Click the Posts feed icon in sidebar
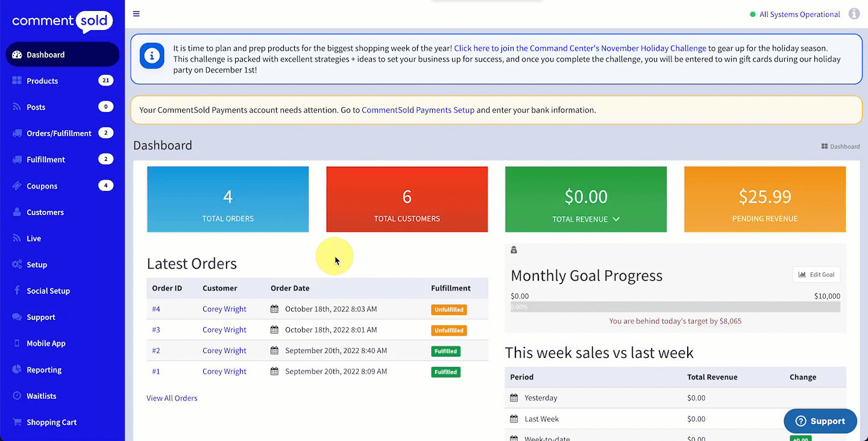Viewport: 868px width, 441px height. [x=17, y=107]
